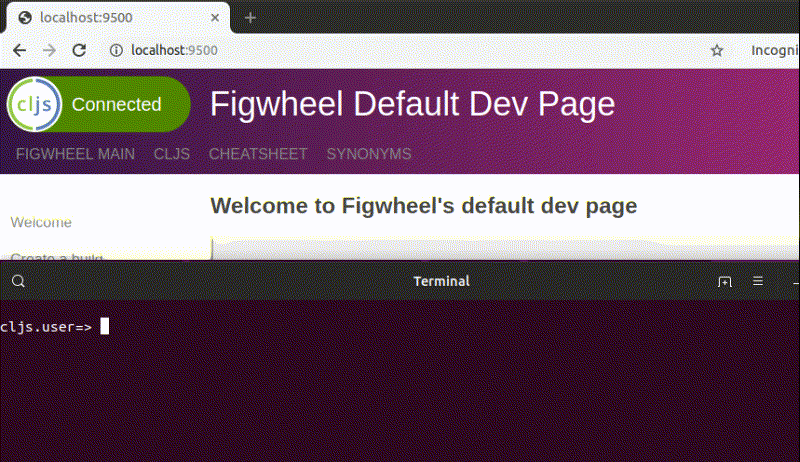Reload the localhost:9500 page
Viewport: 800px width, 462px height.
(x=79, y=50)
